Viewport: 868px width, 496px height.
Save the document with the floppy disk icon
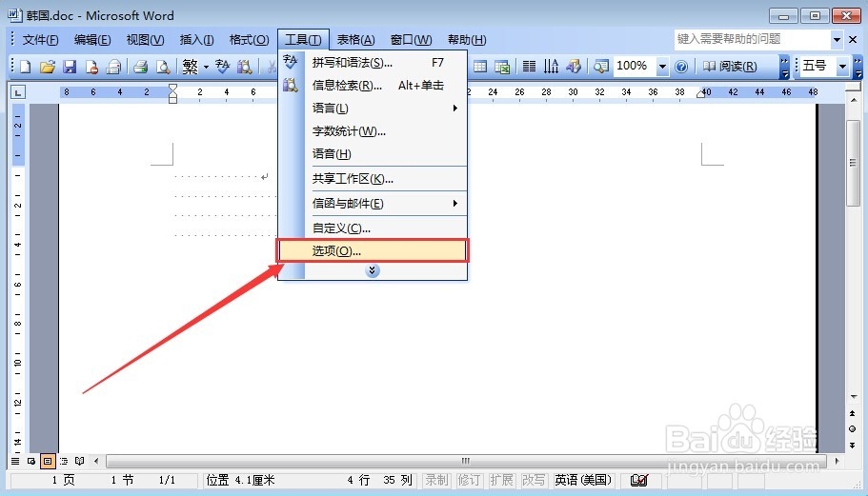pyautogui.click(x=70, y=67)
